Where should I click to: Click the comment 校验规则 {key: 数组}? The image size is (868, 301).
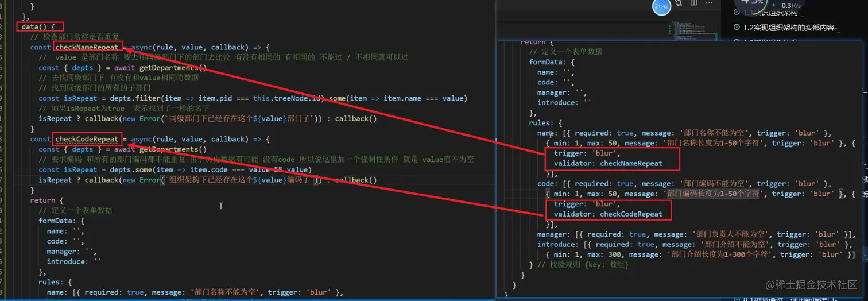(583, 265)
